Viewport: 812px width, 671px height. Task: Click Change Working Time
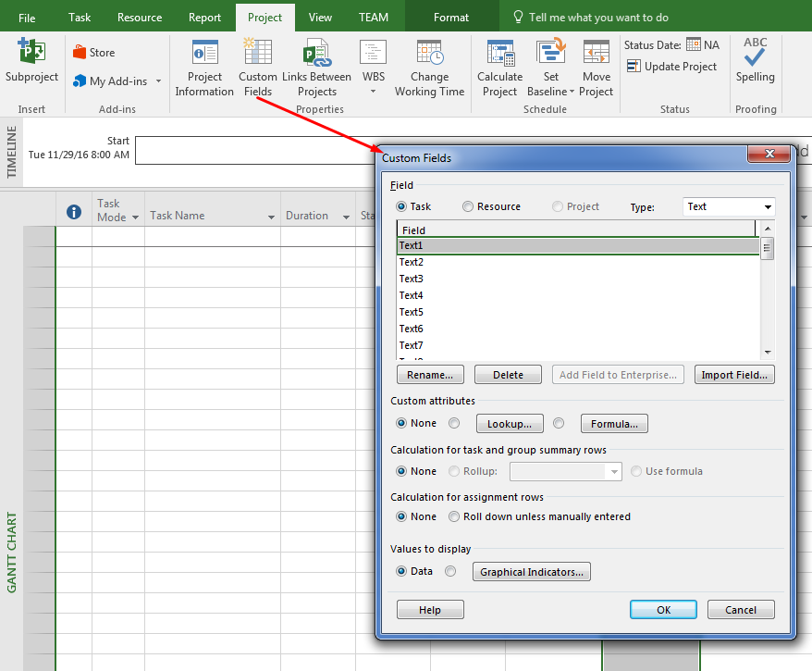[x=429, y=66]
